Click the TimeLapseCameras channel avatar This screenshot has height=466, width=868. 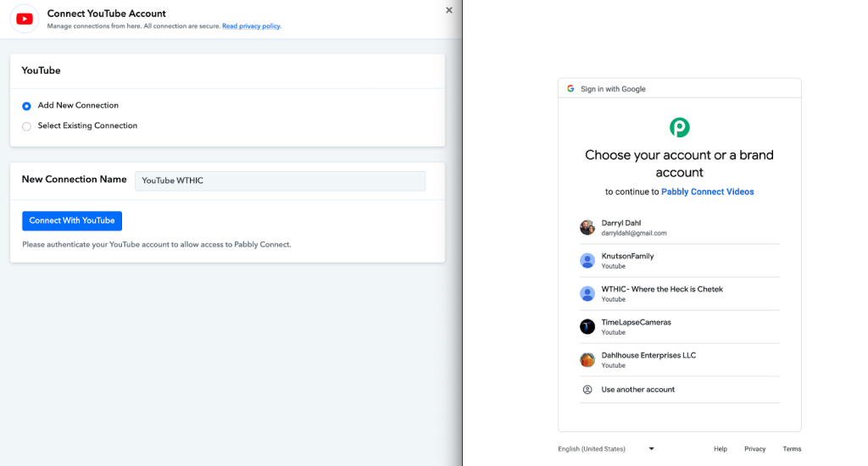587,327
